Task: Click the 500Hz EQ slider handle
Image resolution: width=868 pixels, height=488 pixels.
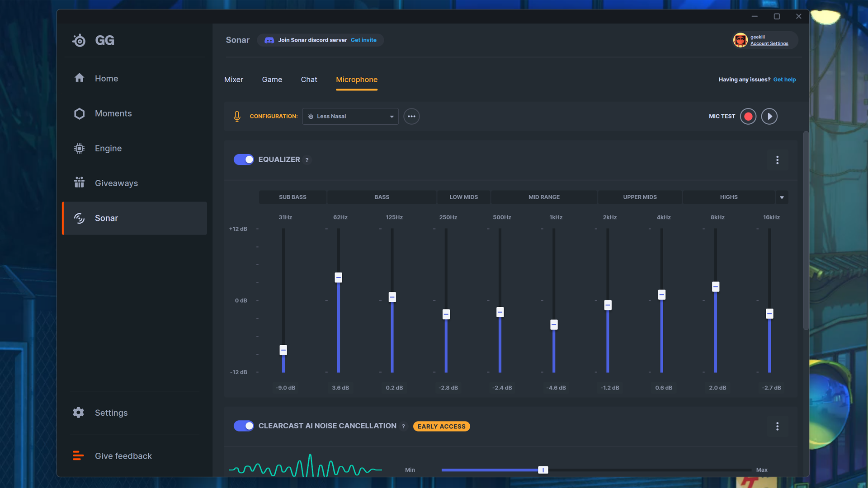Action: 500,312
